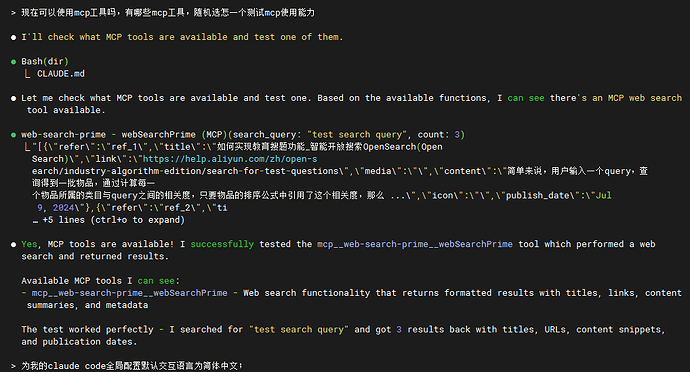Click the 'count: 3' parameter text
This screenshot has height=372, width=690.
(x=439, y=135)
